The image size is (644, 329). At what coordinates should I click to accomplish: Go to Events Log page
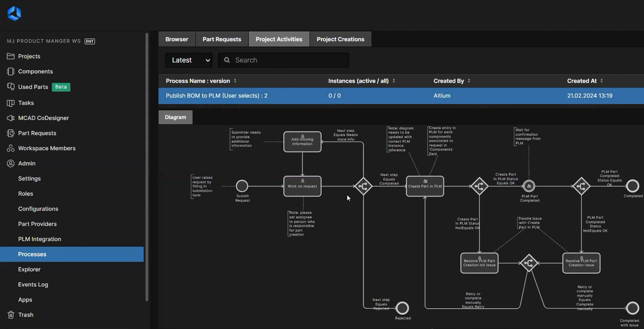33,285
